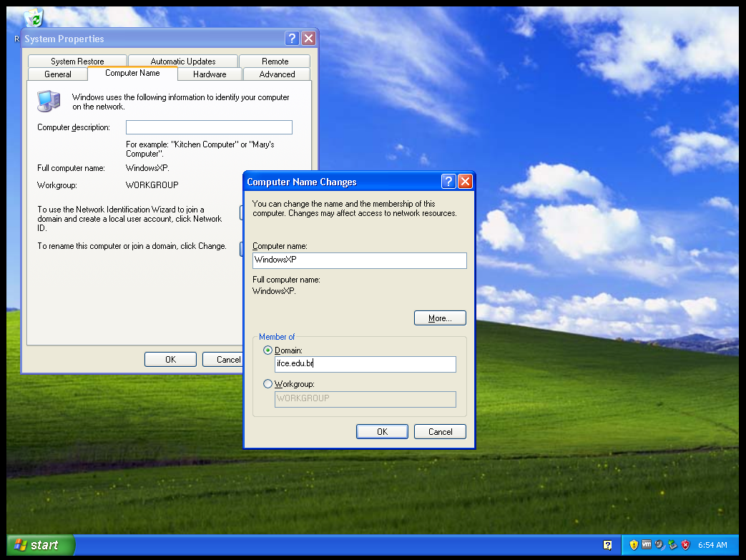The image size is (746, 560).
Task: Open the VMware Tools tray icon
Action: point(646,545)
